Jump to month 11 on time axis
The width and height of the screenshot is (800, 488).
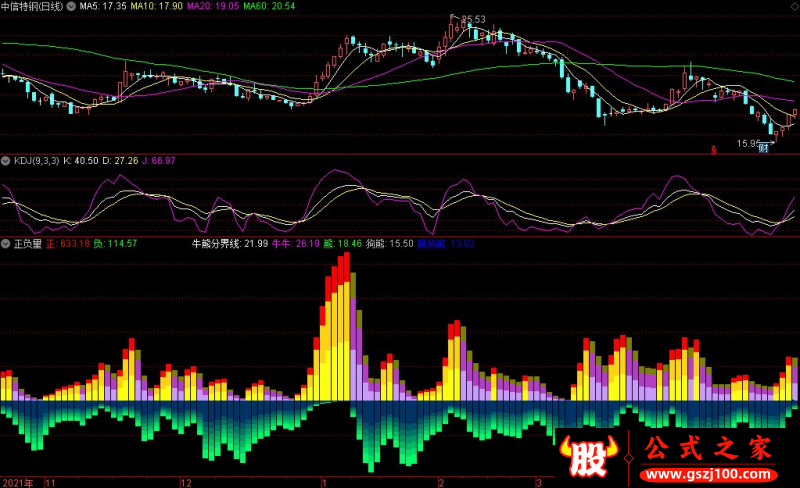click(51, 483)
